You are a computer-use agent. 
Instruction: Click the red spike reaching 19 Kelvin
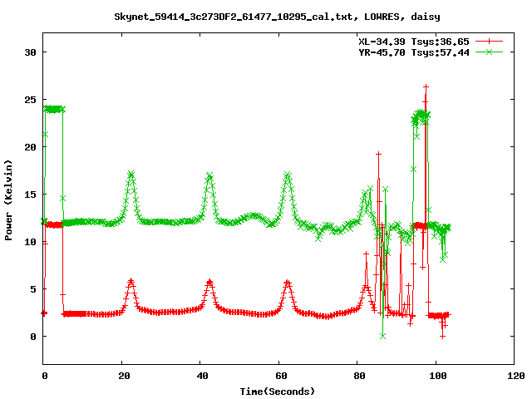click(x=379, y=154)
